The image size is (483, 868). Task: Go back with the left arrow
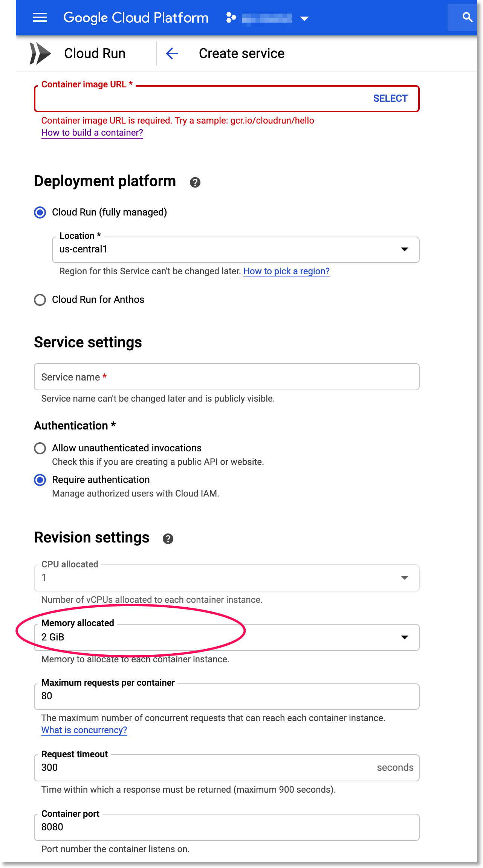[x=172, y=53]
